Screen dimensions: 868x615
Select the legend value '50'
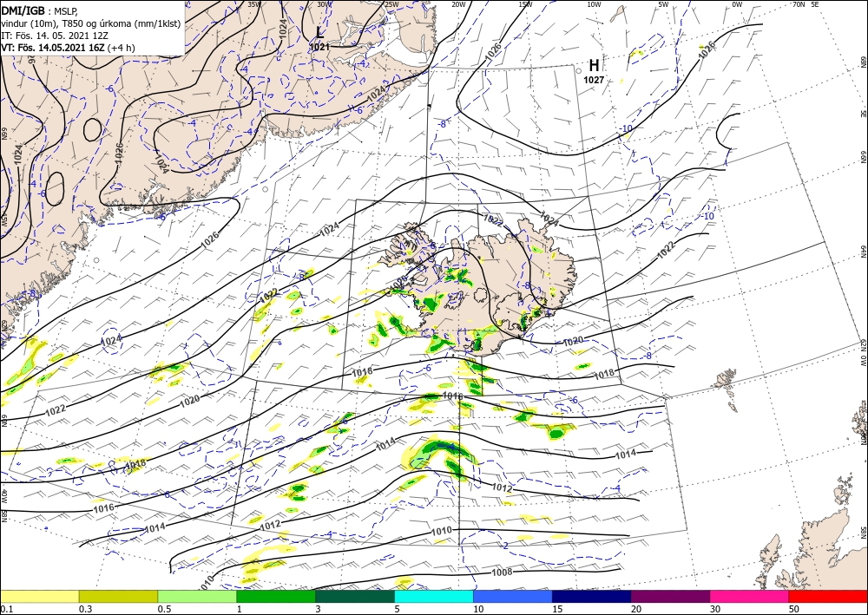[x=794, y=609]
